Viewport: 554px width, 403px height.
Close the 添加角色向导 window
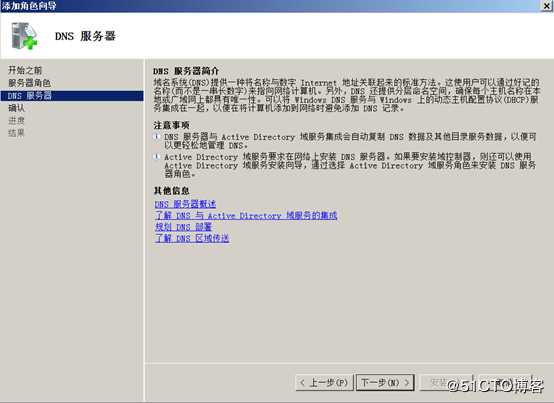pyautogui.click(x=547, y=5)
